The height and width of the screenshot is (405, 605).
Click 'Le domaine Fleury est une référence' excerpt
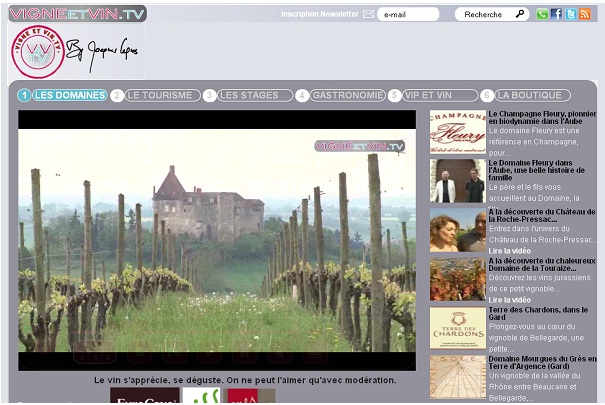(534, 142)
